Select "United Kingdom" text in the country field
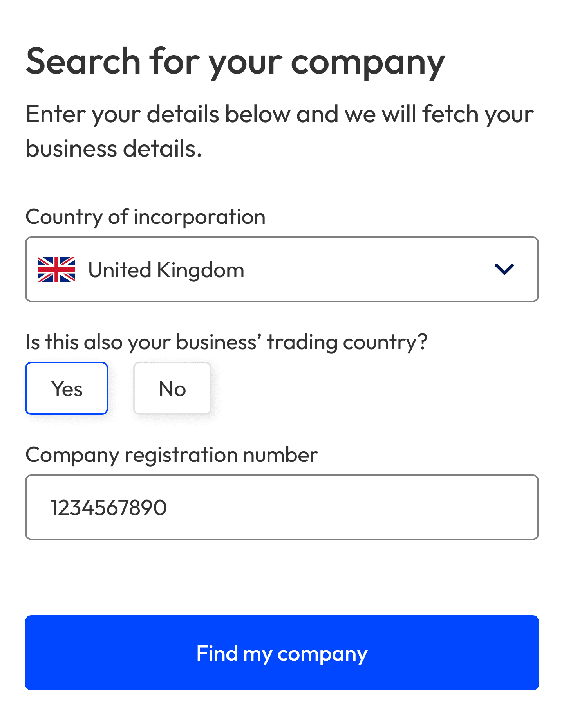564x728 pixels. 166,270
